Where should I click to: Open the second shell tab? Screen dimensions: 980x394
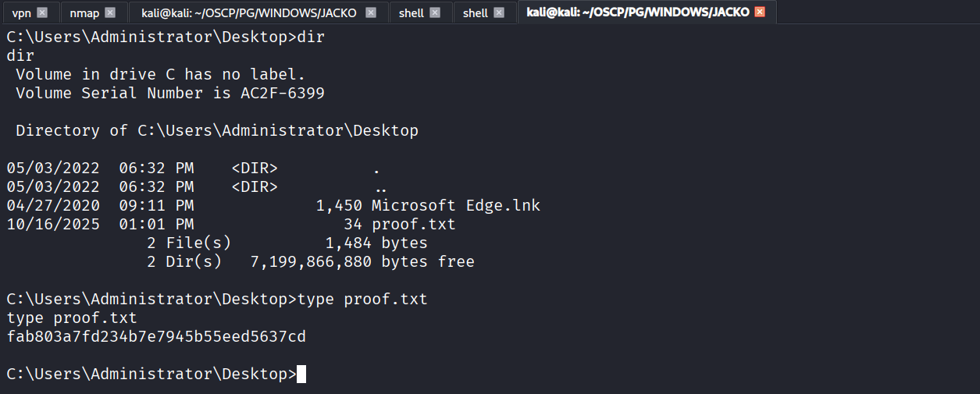coord(475,12)
